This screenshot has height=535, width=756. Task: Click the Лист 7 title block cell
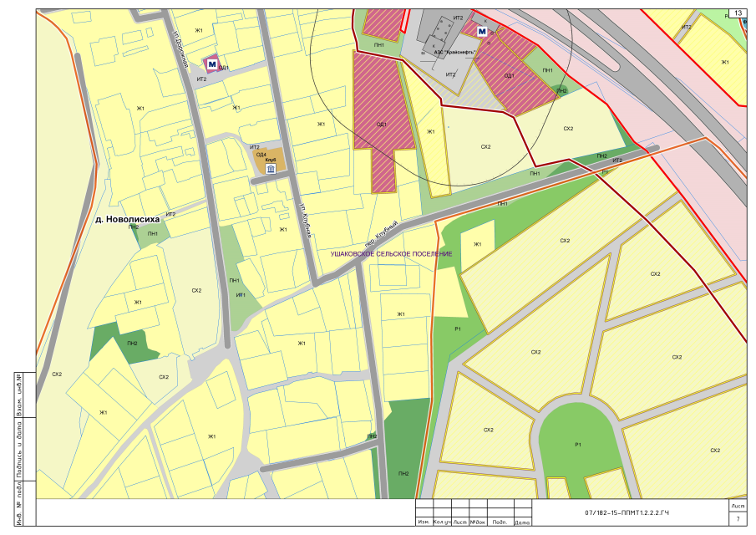pos(738,512)
